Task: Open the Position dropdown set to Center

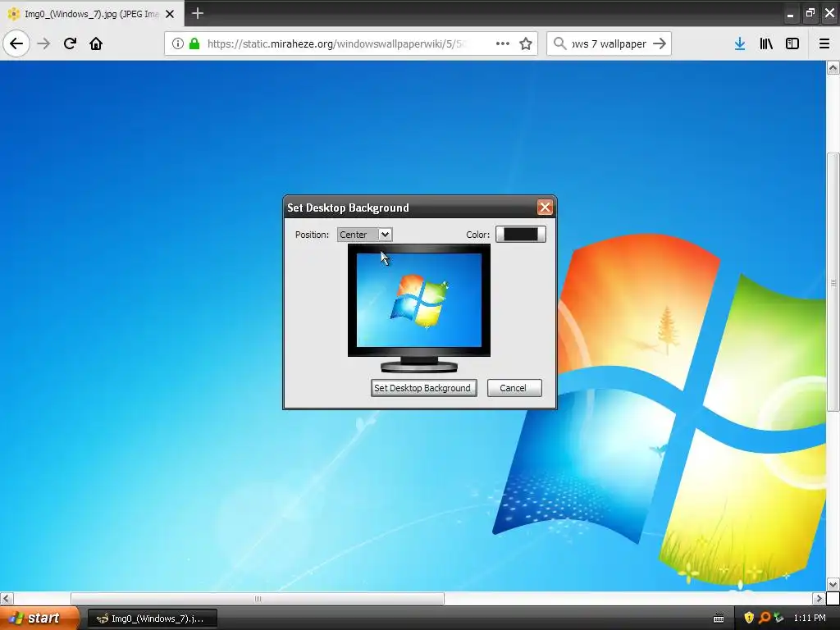Action: point(365,234)
